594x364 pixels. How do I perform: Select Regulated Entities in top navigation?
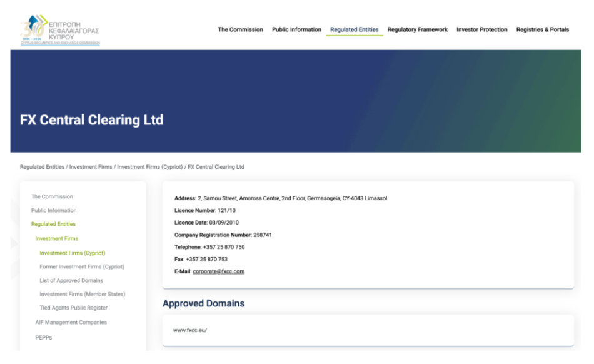[354, 29]
